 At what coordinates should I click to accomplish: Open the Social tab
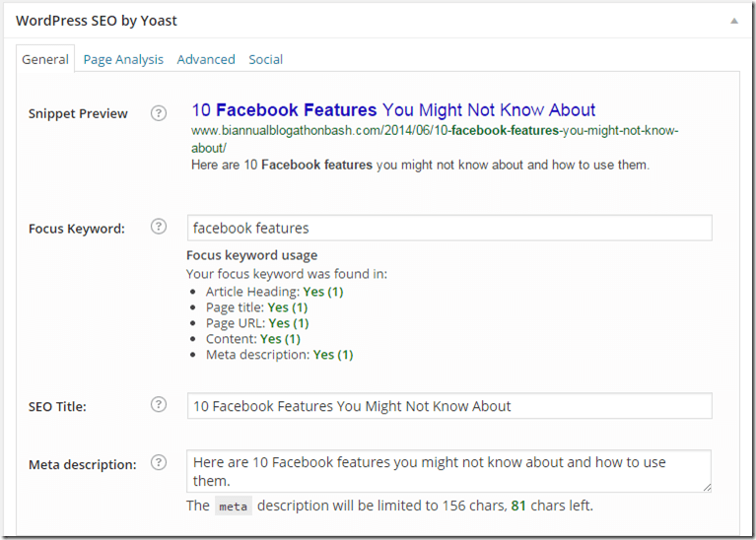(266, 59)
